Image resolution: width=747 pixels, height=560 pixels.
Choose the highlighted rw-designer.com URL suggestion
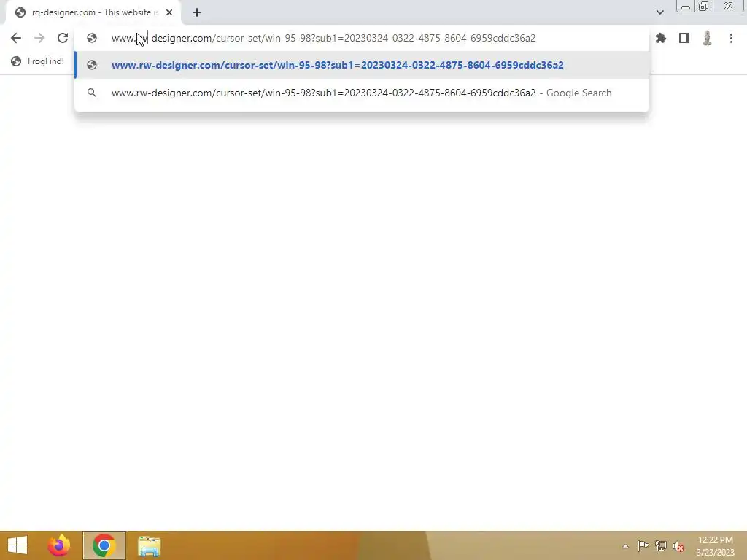pyautogui.click(x=362, y=65)
